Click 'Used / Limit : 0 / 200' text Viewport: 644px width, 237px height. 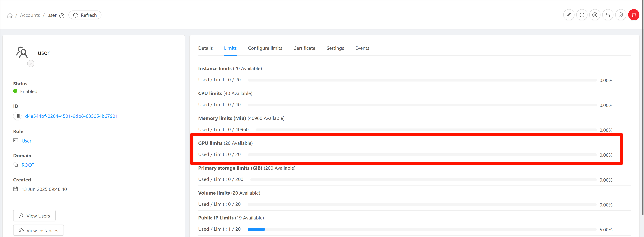click(221, 179)
